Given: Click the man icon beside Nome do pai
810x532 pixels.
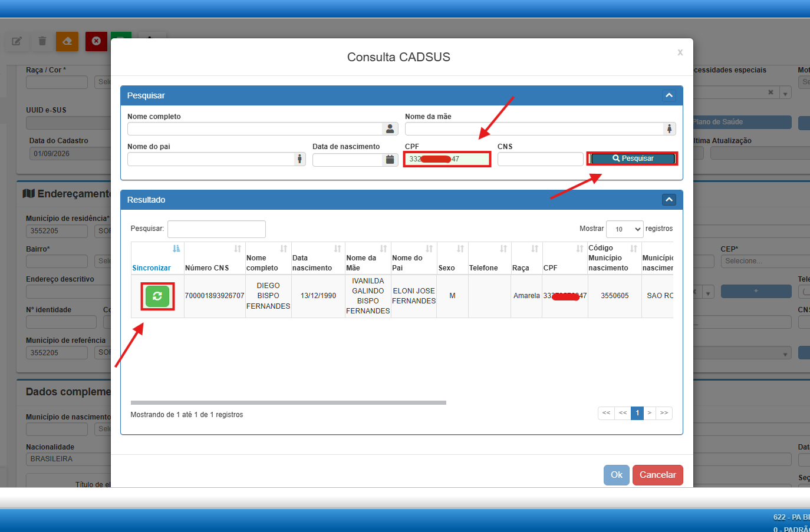Looking at the screenshot, I should pos(299,159).
